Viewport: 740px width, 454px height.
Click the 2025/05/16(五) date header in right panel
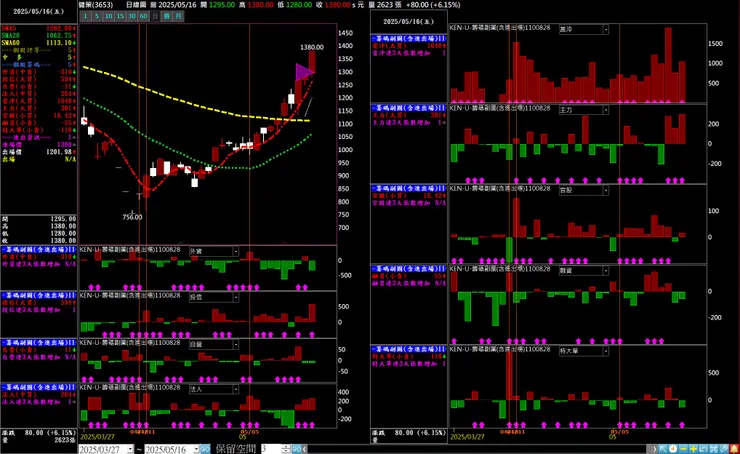[x=409, y=22]
